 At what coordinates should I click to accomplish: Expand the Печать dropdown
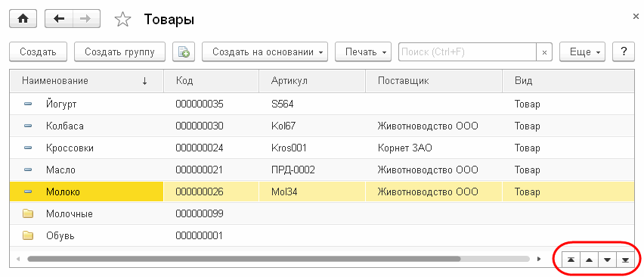[363, 51]
